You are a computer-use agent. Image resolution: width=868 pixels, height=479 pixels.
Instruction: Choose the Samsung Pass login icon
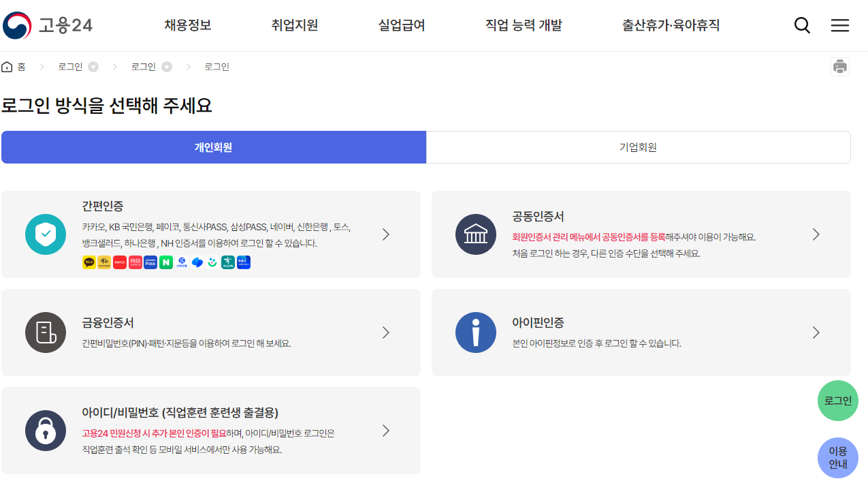pos(150,262)
